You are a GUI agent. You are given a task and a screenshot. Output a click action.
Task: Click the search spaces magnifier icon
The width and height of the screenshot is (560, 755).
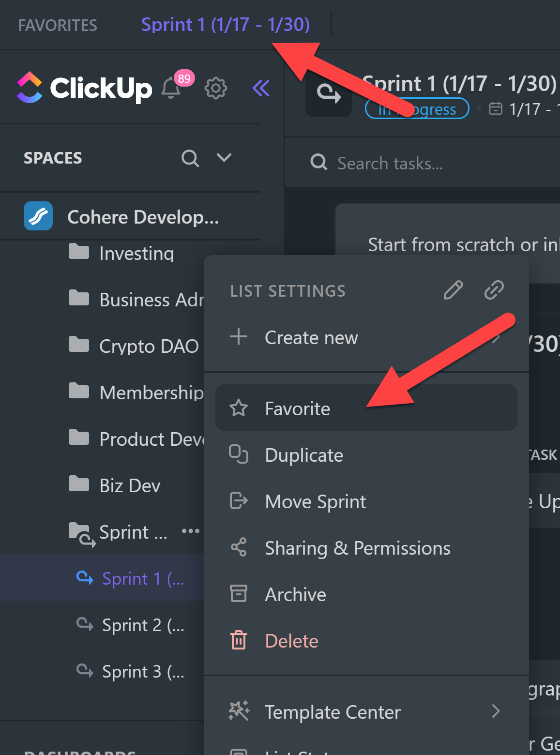(190, 158)
